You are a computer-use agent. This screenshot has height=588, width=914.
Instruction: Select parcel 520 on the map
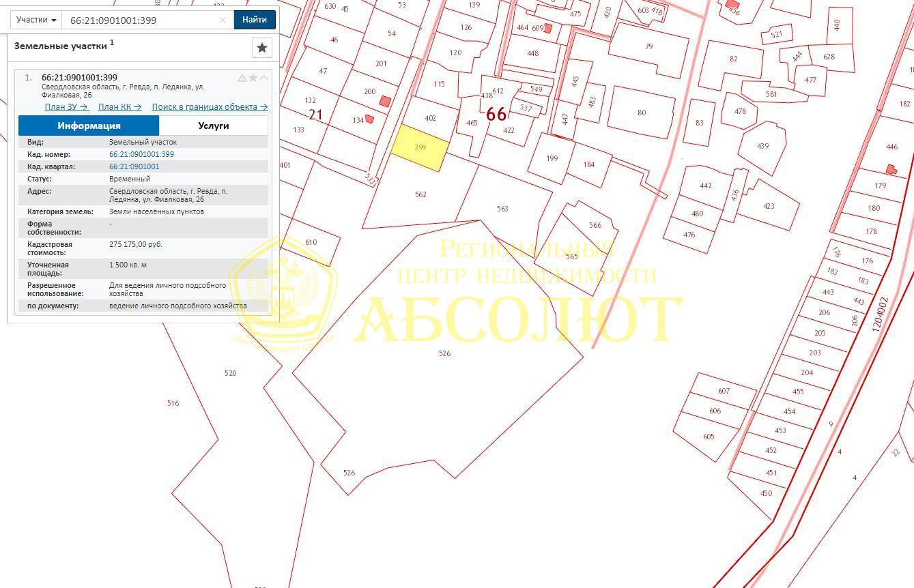point(230,373)
